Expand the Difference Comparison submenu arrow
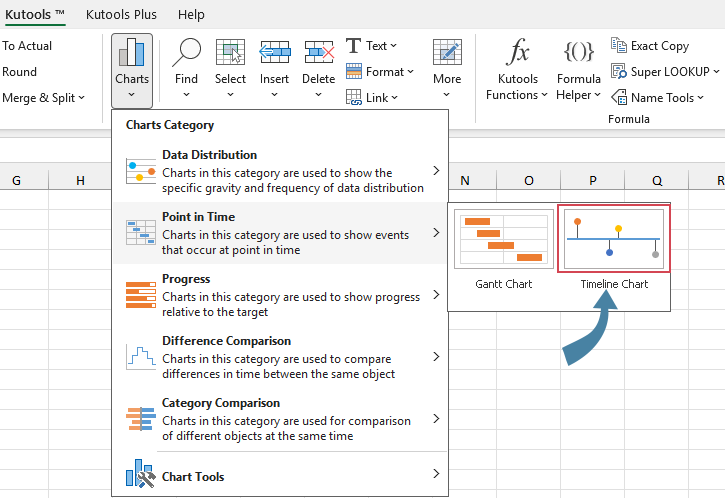Image resolution: width=725 pixels, height=498 pixels. click(436, 357)
